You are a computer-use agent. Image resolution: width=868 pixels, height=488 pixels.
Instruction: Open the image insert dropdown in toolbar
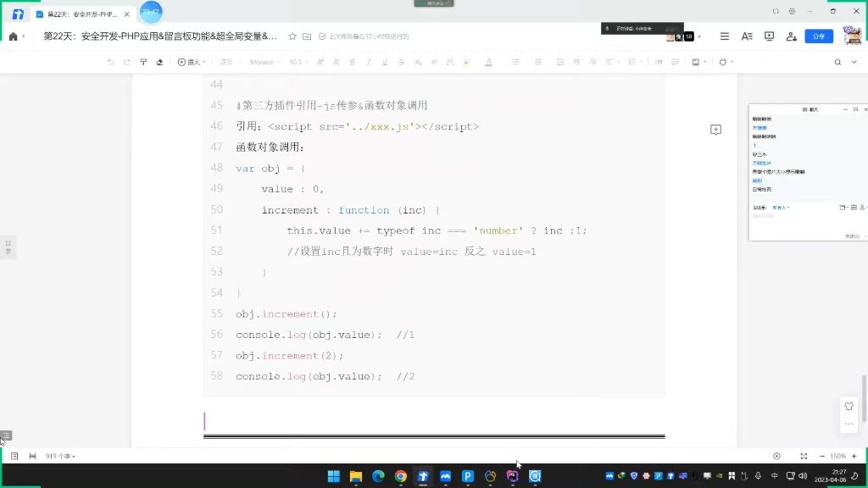click(698, 62)
